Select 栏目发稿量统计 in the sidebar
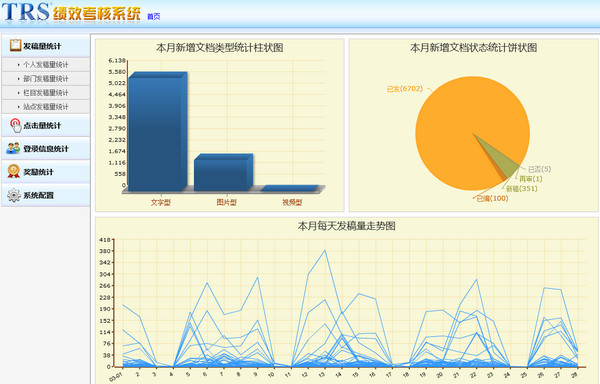600x384 pixels. (46, 93)
